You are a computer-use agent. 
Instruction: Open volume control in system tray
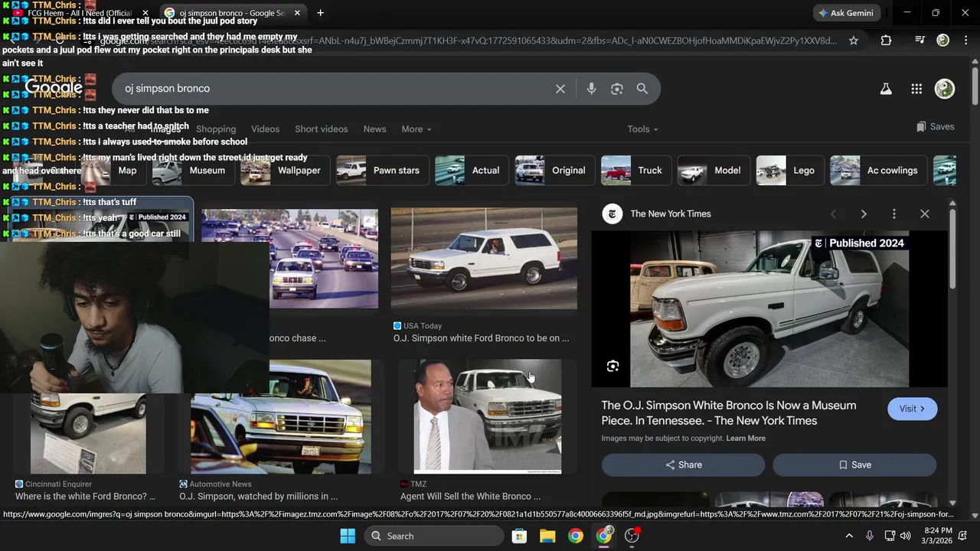tap(906, 536)
